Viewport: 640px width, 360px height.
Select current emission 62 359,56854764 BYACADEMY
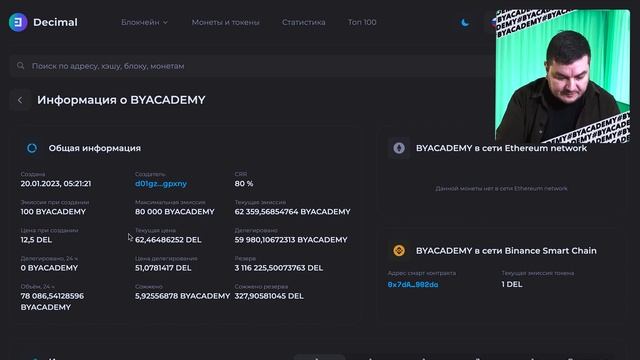292,212
